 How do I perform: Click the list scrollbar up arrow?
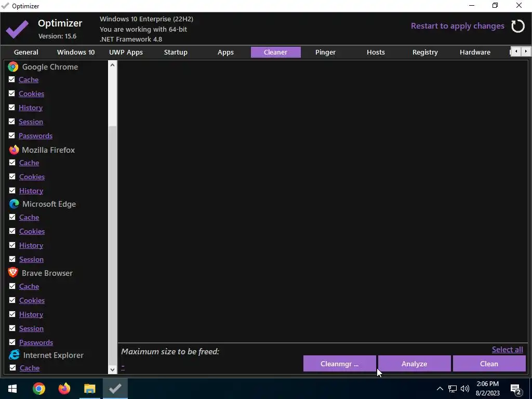[112, 65]
